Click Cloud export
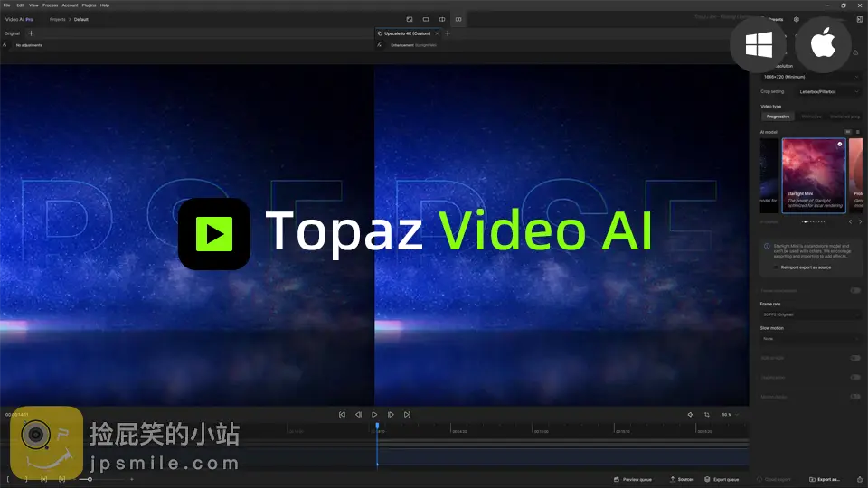The width and height of the screenshot is (868, 488). click(x=773, y=479)
